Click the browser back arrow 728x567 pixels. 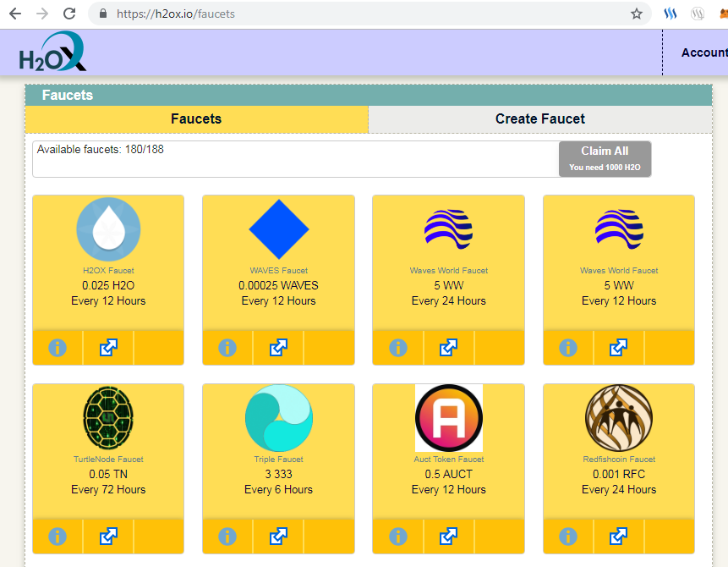pos(15,14)
